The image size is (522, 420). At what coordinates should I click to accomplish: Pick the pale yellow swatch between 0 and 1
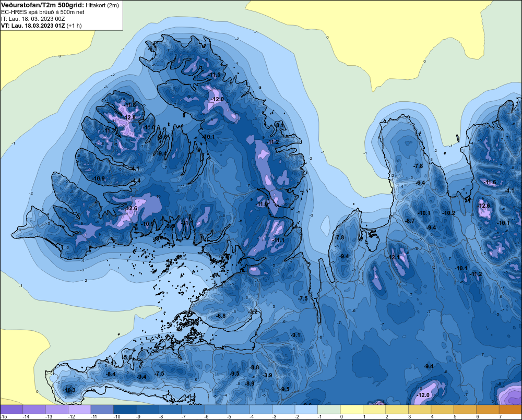click(x=351, y=410)
